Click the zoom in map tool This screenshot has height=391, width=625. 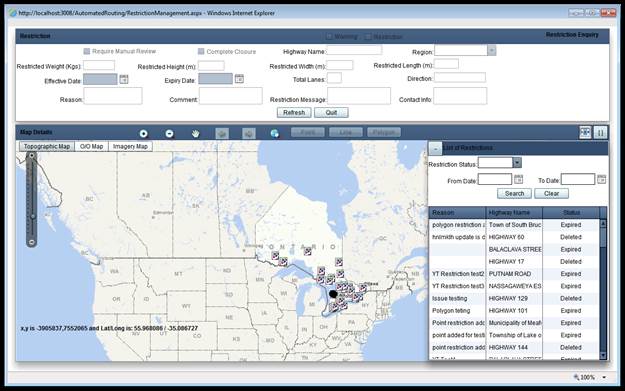(x=143, y=134)
